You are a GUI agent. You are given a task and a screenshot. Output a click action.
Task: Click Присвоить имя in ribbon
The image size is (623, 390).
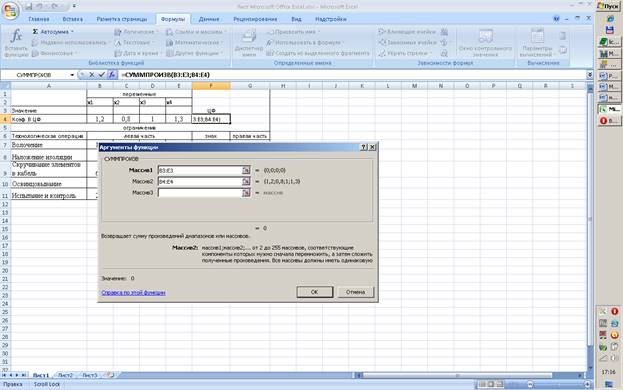coord(293,31)
